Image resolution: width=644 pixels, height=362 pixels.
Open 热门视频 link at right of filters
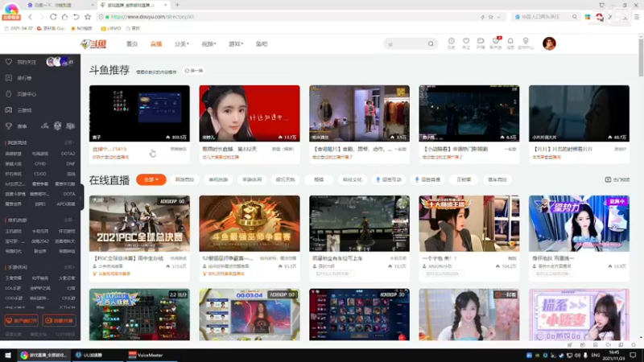(x=617, y=179)
